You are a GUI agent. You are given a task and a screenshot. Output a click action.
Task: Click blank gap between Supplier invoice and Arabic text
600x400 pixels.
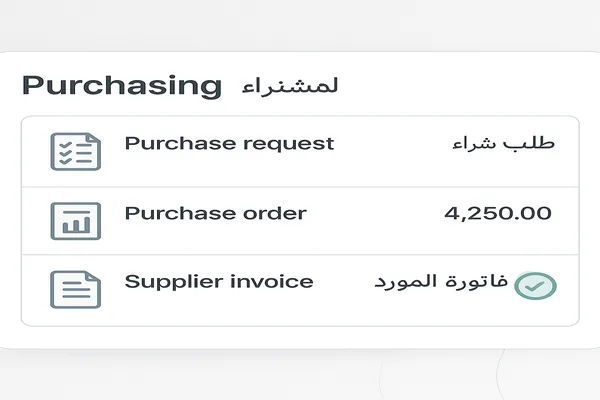pyautogui.click(x=342, y=283)
